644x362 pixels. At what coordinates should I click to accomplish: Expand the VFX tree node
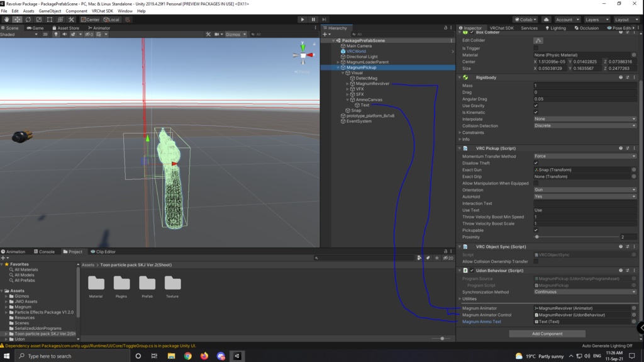(x=347, y=89)
